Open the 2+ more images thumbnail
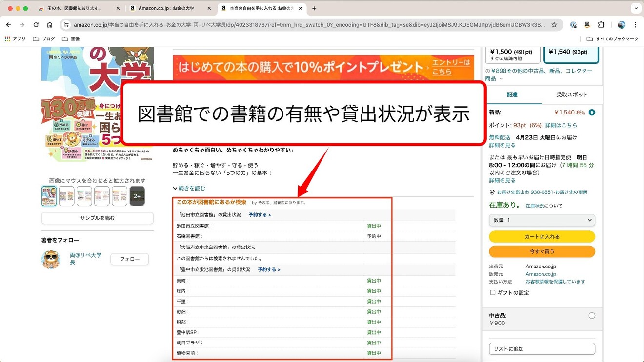This screenshot has height=362, width=644. pos(137,196)
